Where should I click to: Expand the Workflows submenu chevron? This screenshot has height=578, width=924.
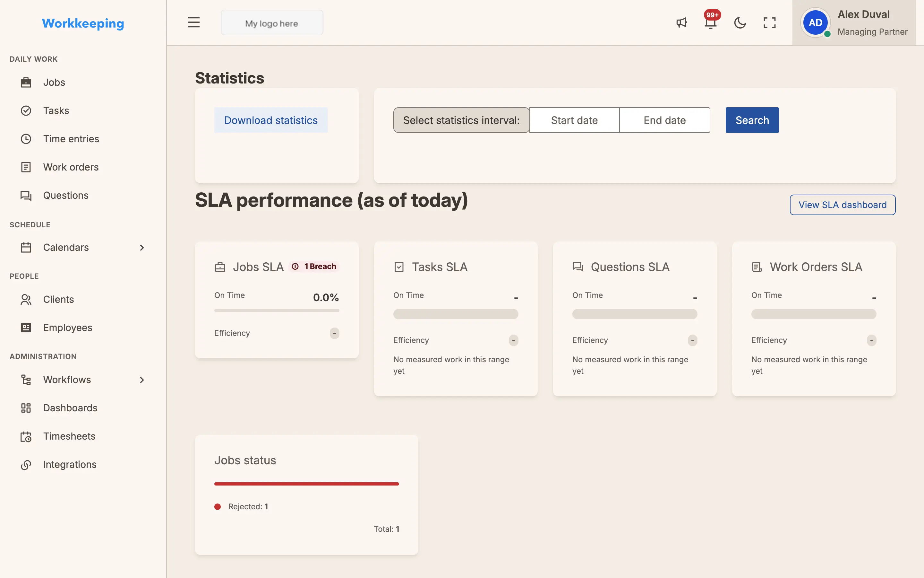coord(142,380)
